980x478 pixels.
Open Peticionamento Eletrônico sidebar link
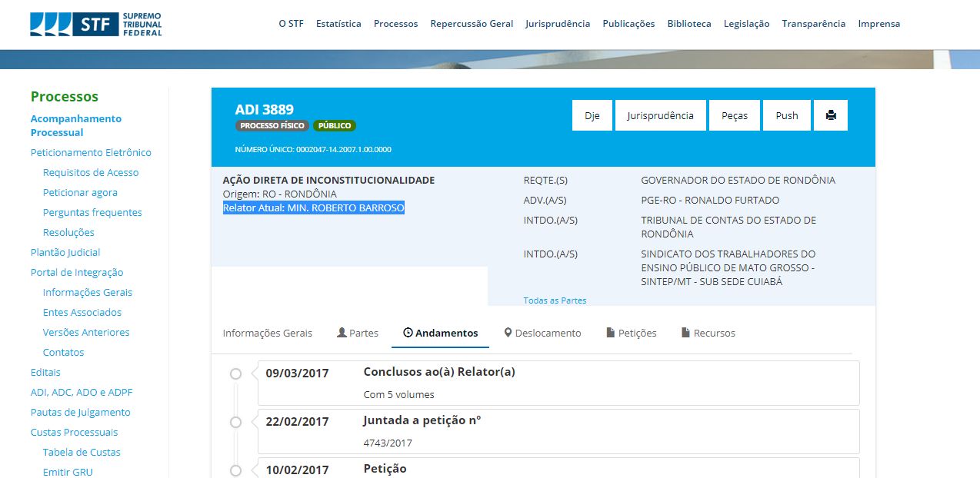(91, 152)
